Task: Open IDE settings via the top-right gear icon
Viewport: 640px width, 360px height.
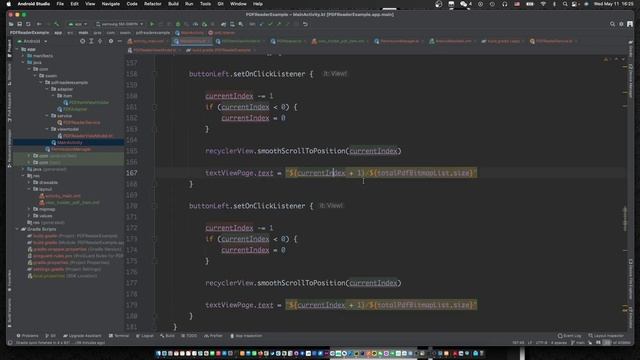Action: point(621,24)
